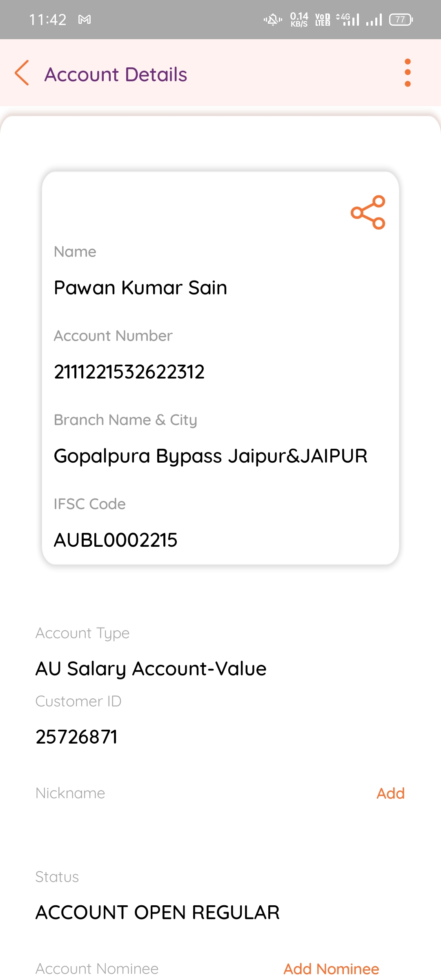This screenshot has width=441, height=980.
Task: Tap AU Salary Account-Value text
Action: tap(151, 669)
